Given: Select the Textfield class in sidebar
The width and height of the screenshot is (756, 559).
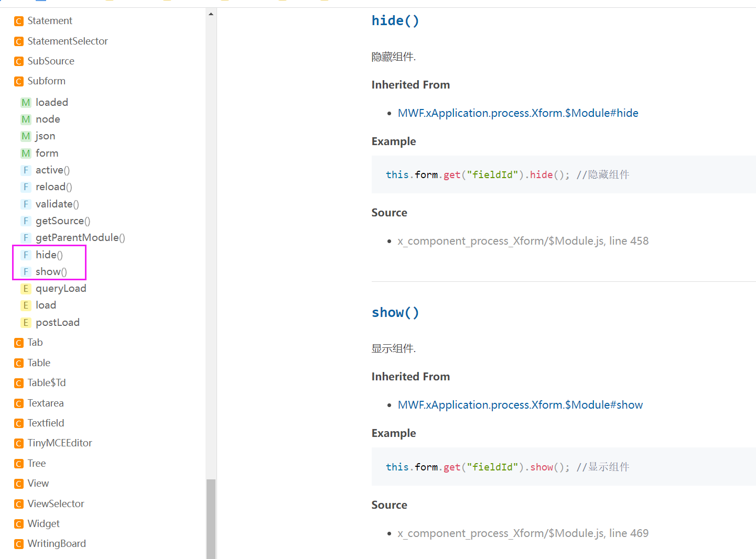Looking at the screenshot, I should [46, 423].
